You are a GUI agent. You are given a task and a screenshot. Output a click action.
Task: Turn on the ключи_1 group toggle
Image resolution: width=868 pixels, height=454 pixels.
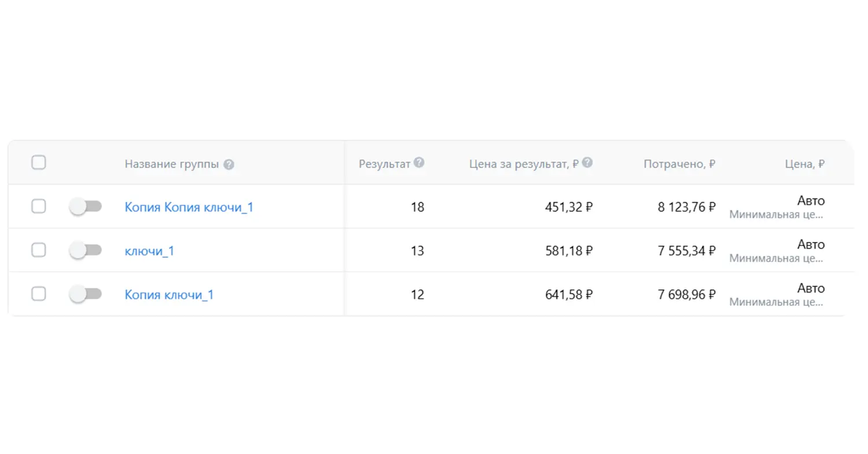[x=85, y=250]
